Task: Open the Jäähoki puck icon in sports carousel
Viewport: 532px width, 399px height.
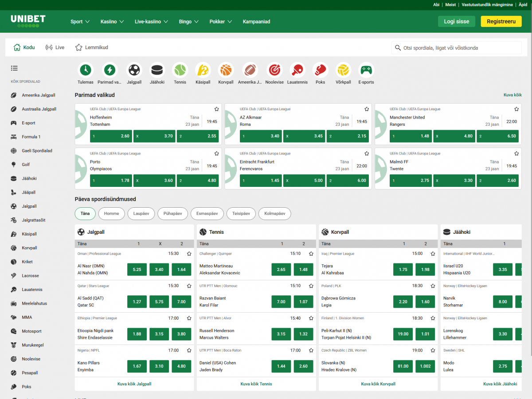Action: tap(157, 70)
